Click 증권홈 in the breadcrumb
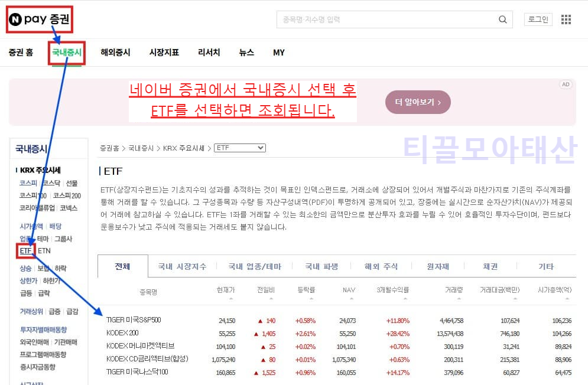This screenshot has height=385, width=588. coord(109,148)
